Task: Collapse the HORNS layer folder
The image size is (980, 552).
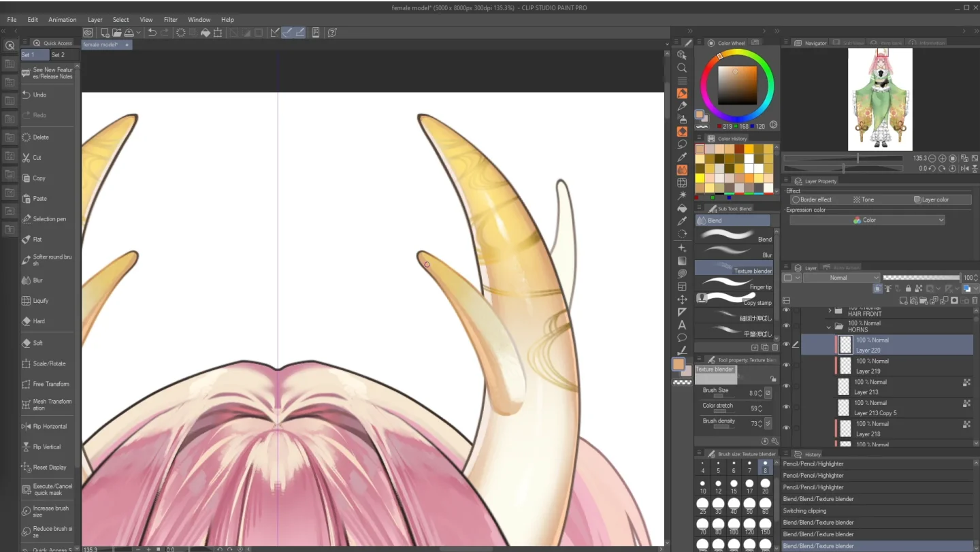Action: (x=829, y=327)
